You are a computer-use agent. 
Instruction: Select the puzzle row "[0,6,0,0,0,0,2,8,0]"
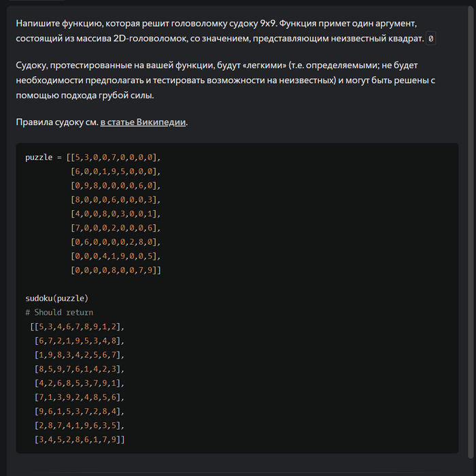116,242
